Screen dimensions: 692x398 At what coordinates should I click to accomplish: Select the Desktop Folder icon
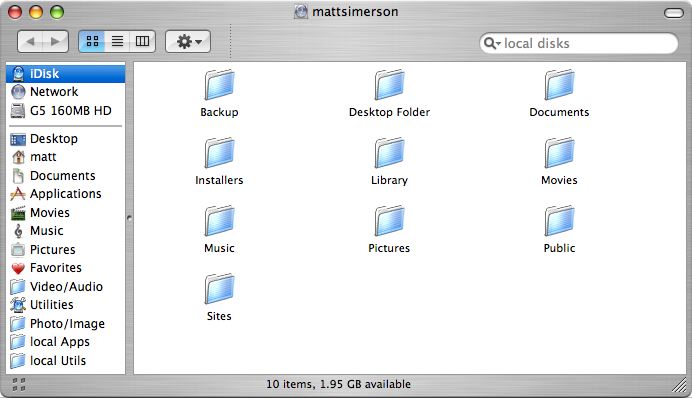389,85
